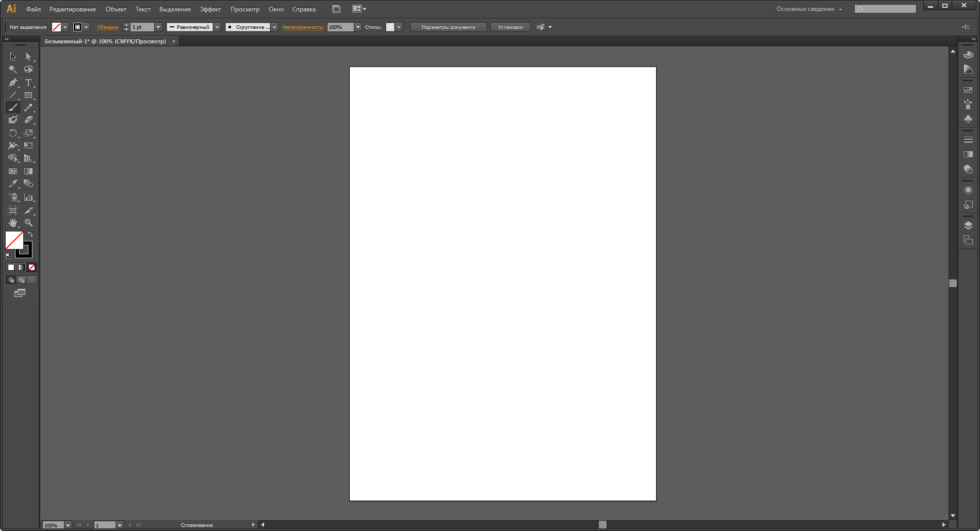The height and width of the screenshot is (531, 980).
Task: Set fill to None with red-slash button
Action: click(x=31, y=267)
